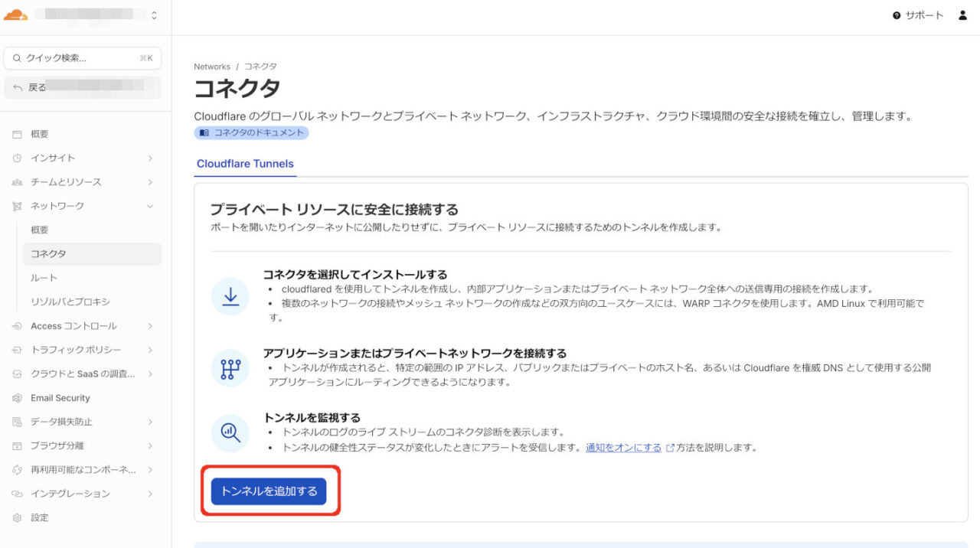Expand the データ損失防止 chevron
Screen dimensions: 980x548
pyautogui.click(x=150, y=422)
